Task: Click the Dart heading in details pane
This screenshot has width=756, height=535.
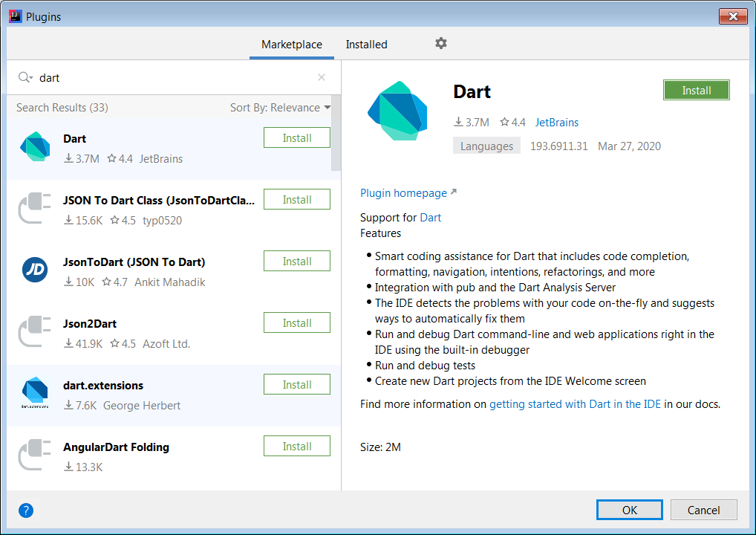Action: click(472, 91)
